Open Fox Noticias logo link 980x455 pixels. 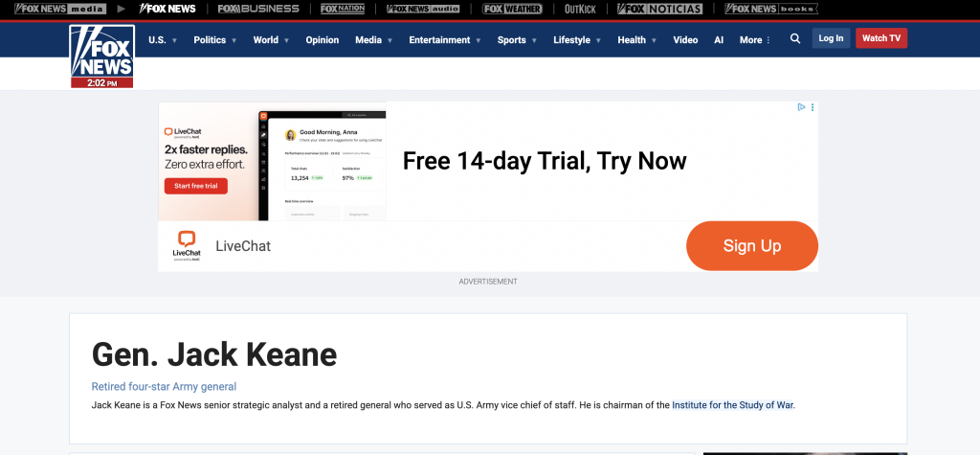tap(659, 9)
